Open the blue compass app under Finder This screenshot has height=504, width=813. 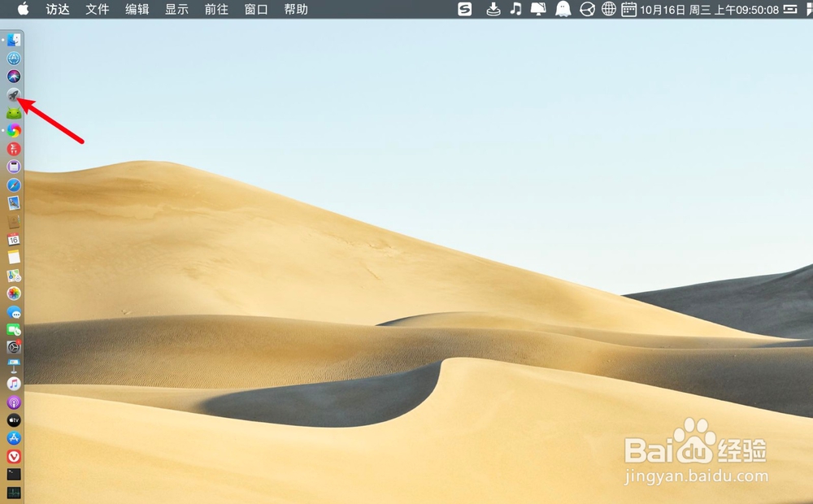pyautogui.click(x=14, y=58)
